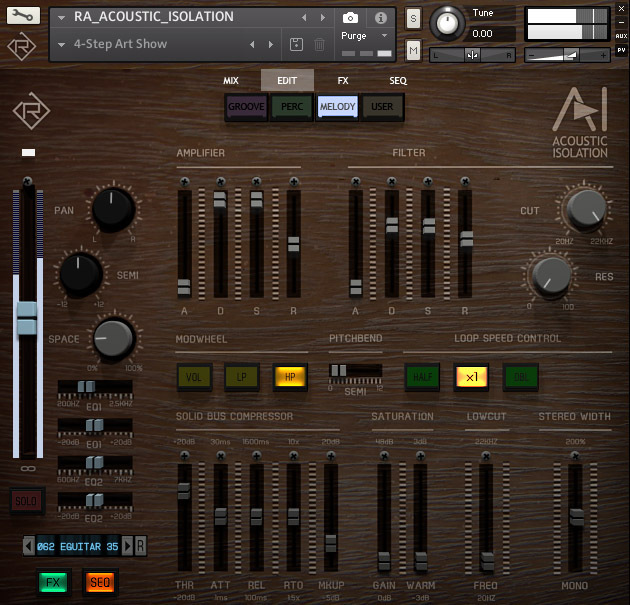630x605 pixels.
Task: Click the next sample arrow beside 062 EQUITAR
Action: pos(127,546)
